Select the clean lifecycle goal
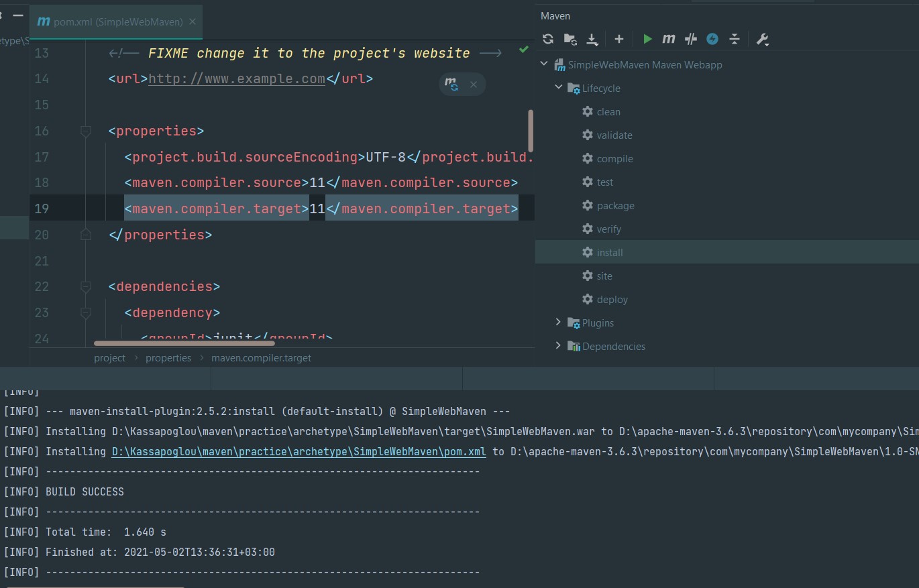 tap(608, 112)
